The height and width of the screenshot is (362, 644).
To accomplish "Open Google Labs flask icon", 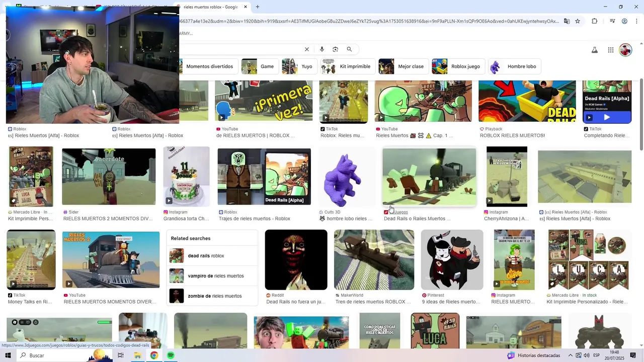I will 595,50.
